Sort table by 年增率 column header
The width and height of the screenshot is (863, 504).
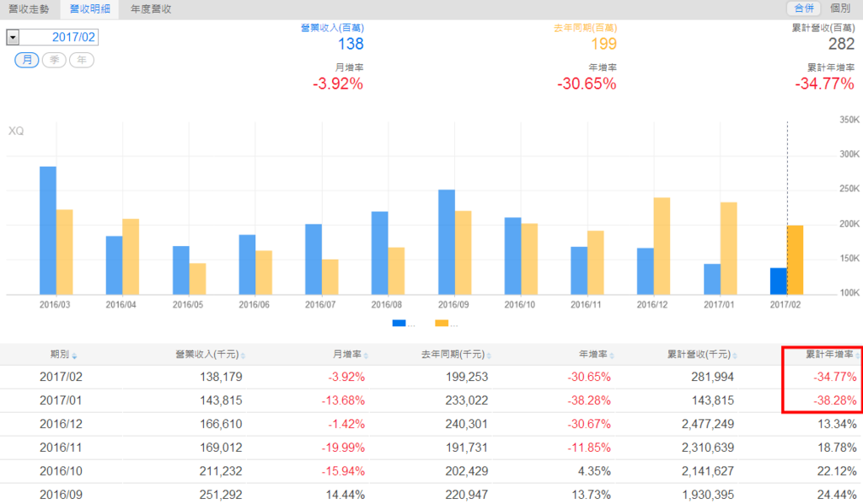tap(596, 355)
